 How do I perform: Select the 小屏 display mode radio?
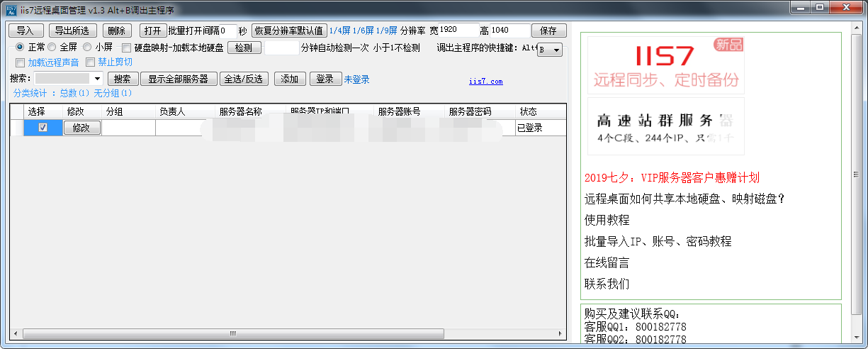(87, 48)
